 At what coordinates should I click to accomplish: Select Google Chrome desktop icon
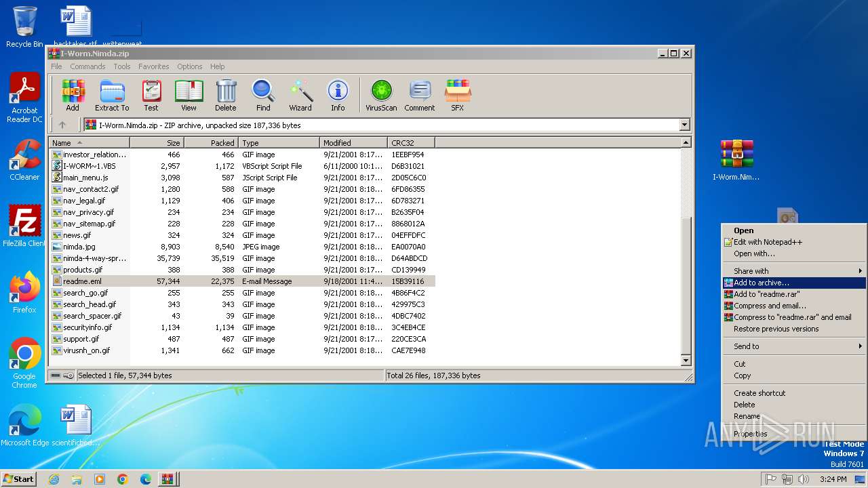click(x=24, y=363)
